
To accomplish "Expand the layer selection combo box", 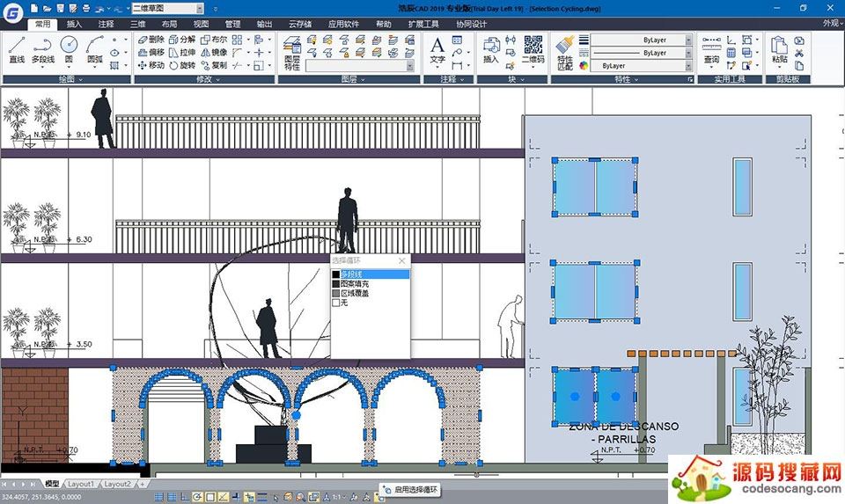I will (361, 66).
